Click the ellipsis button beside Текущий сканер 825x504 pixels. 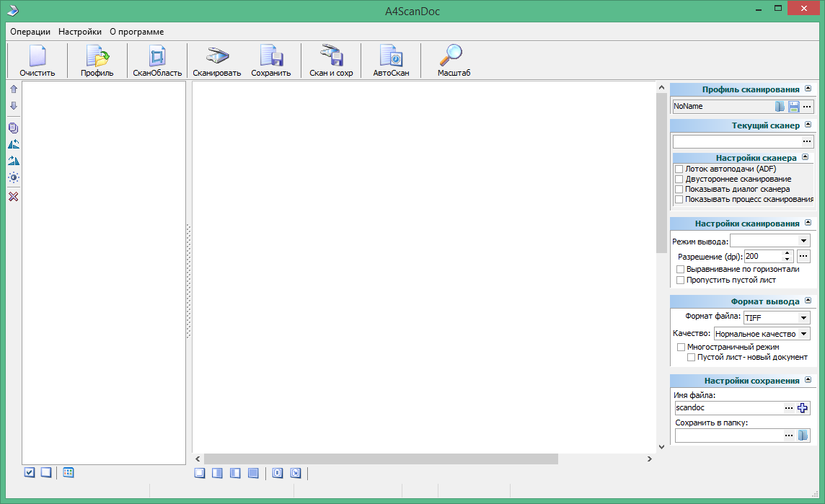click(x=807, y=142)
